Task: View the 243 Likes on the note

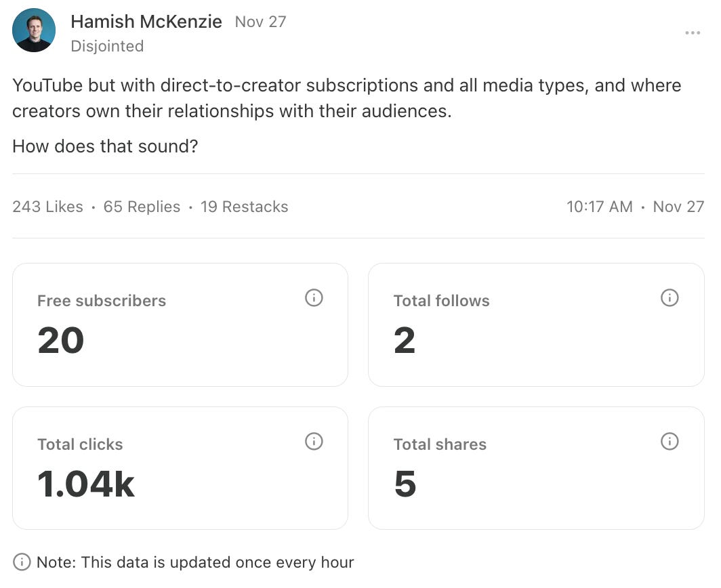Action: (47, 207)
